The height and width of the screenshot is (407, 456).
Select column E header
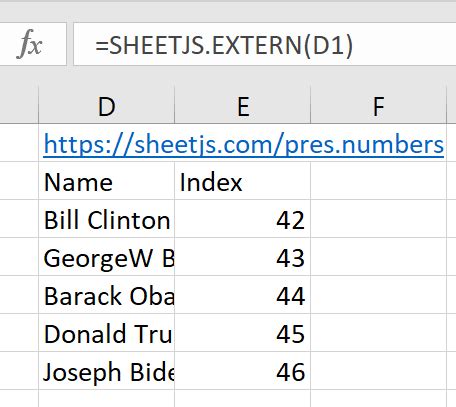pyautogui.click(x=243, y=106)
